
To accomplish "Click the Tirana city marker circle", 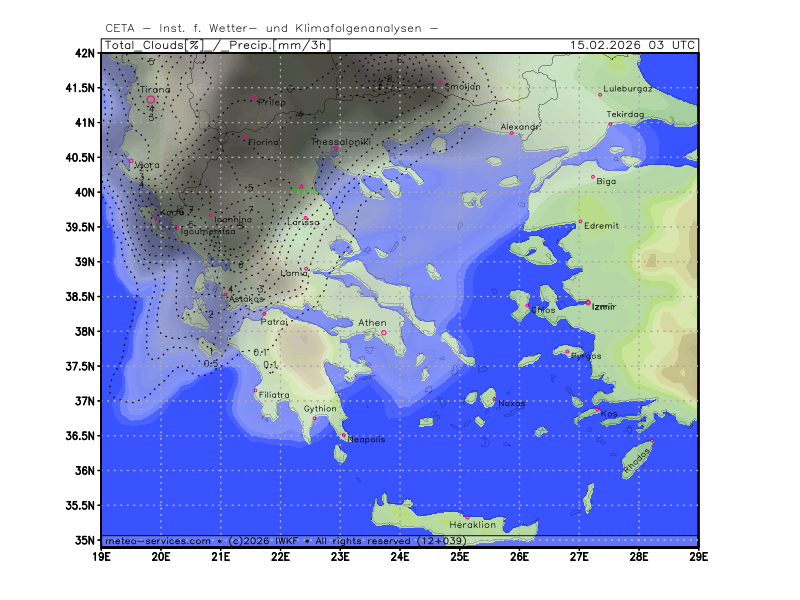I will [x=151, y=99].
